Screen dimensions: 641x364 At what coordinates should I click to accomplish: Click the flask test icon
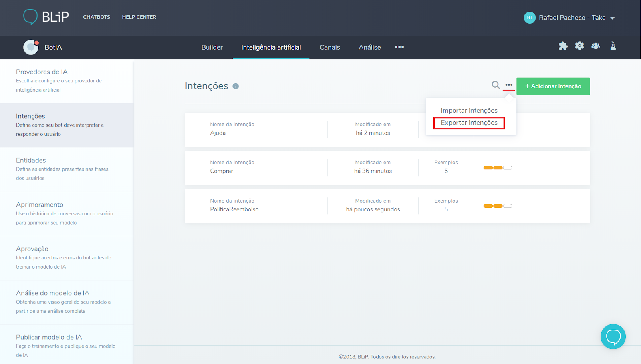point(613,46)
